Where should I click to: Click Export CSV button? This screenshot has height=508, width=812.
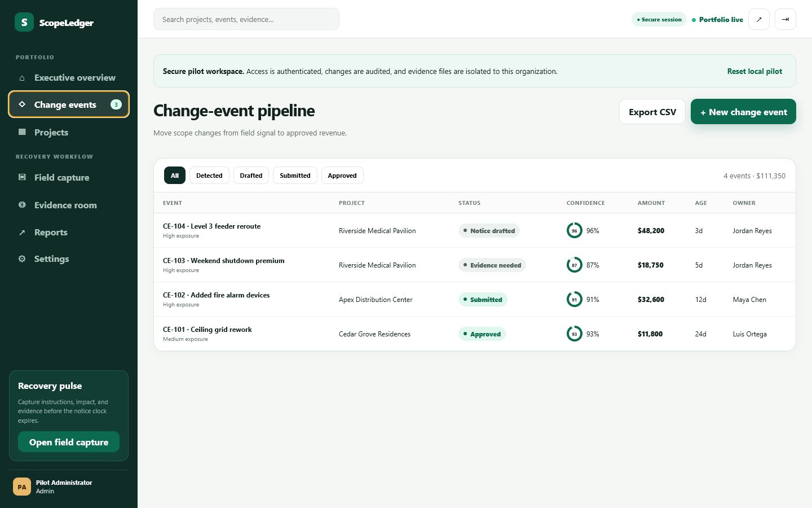652,112
